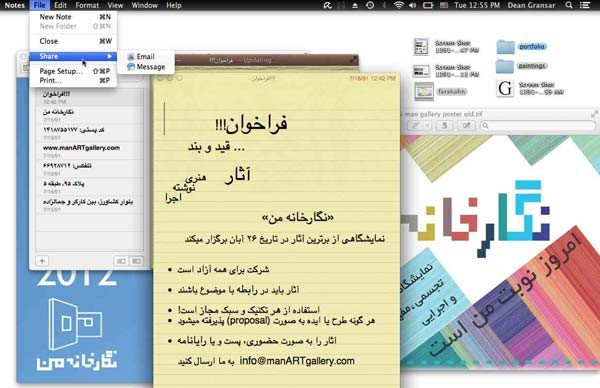Add a new note with the plus button

tap(42, 261)
